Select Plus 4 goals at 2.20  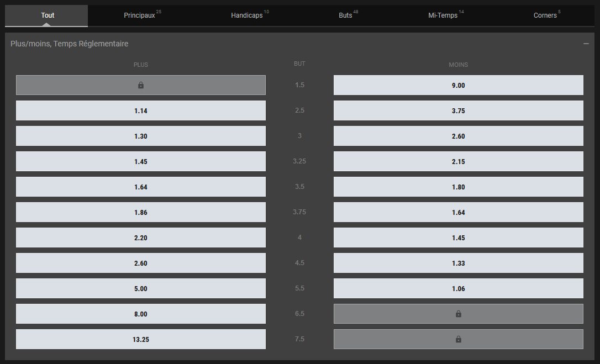point(140,238)
